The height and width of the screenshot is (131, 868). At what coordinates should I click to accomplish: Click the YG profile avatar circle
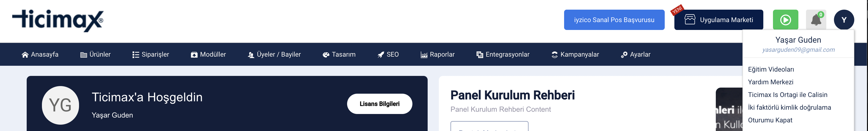pos(60,105)
